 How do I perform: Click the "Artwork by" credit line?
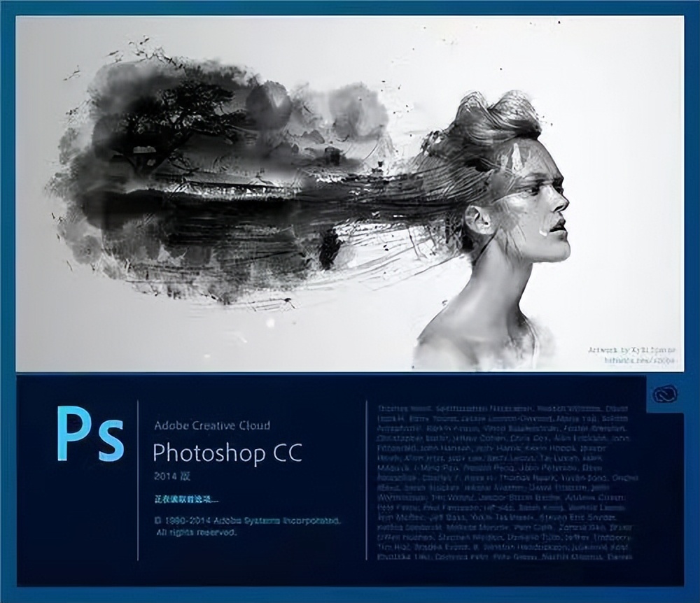631,350
